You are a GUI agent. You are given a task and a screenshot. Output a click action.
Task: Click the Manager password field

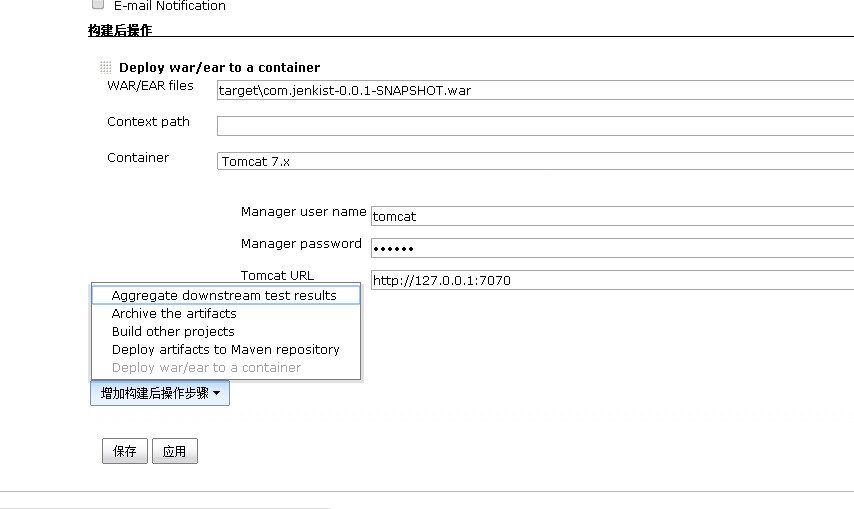point(612,248)
